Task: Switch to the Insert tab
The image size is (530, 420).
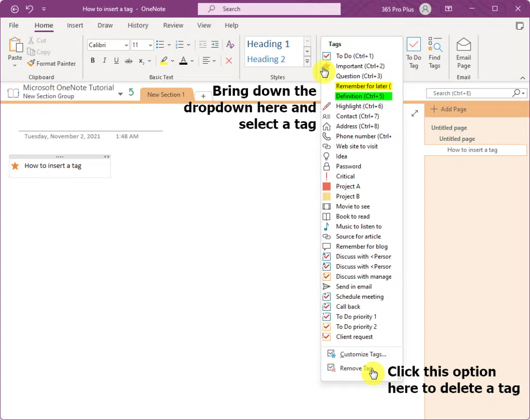Action: click(x=75, y=25)
